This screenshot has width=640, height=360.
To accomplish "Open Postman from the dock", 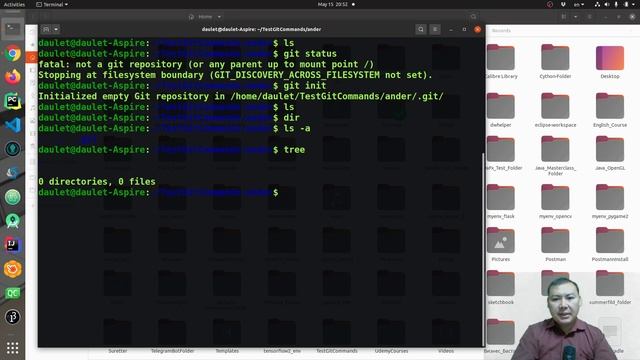I will point(12,269).
